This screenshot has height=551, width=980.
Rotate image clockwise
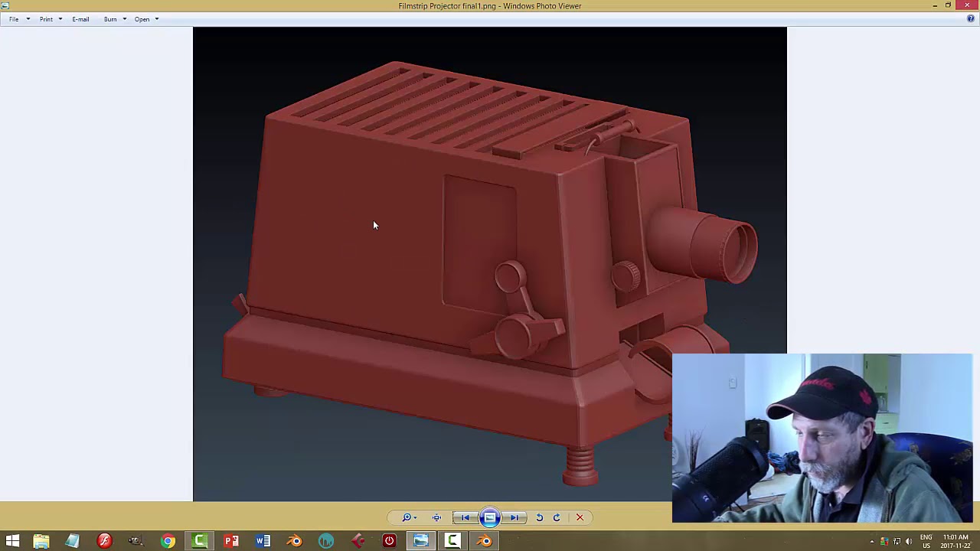coord(557,518)
